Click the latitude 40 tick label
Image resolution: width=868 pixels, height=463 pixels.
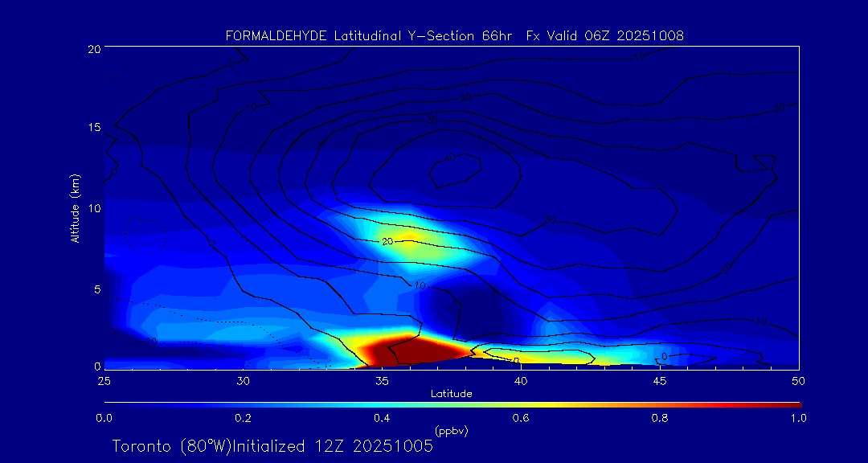point(521,380)
